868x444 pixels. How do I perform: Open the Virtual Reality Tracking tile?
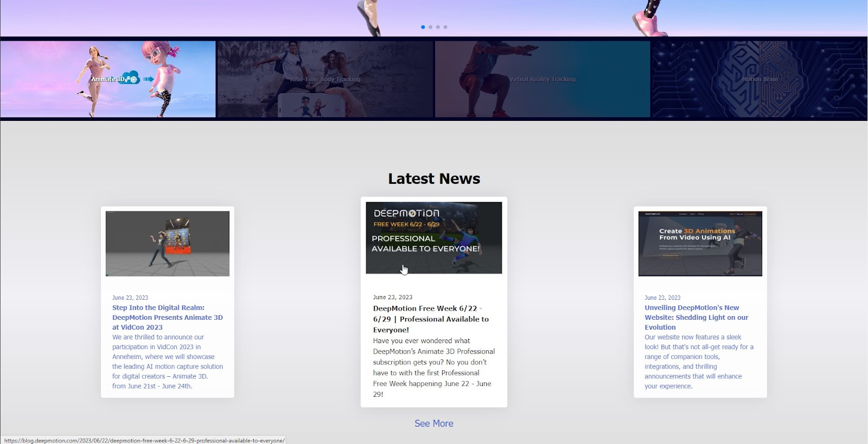(x=542, y=79)
